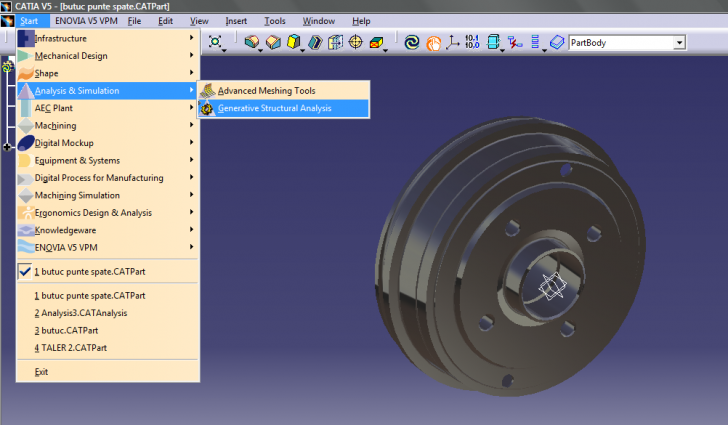The image size is (728, 425).
Task: Open the Insert menu
Action: (x=236, y=21)
